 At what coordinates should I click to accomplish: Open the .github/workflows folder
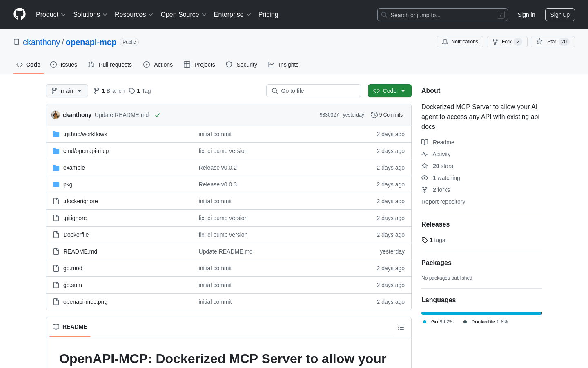coord(85,134)
